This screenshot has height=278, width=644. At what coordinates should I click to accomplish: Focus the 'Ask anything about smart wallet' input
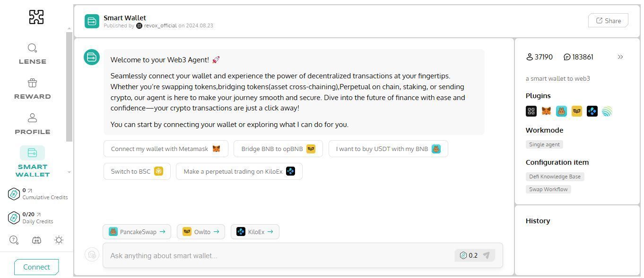click(x=279, y=255)
